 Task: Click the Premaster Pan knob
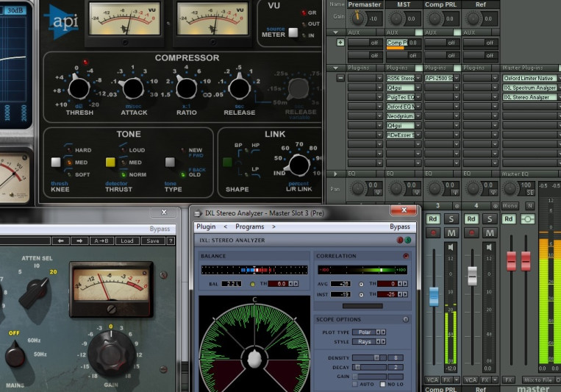pos(357,188)
